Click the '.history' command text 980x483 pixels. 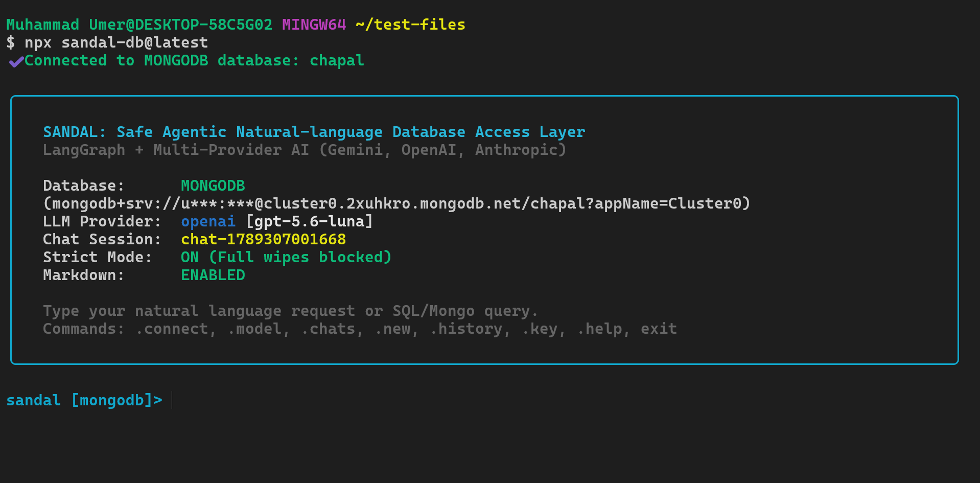(x=466, y=329)
